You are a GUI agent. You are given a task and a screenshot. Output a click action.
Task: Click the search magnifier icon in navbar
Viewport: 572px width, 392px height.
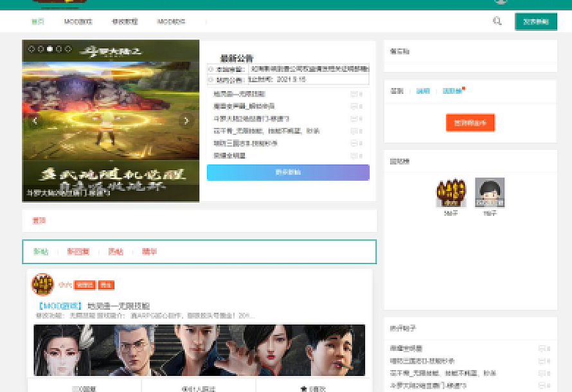click(497, 21)
